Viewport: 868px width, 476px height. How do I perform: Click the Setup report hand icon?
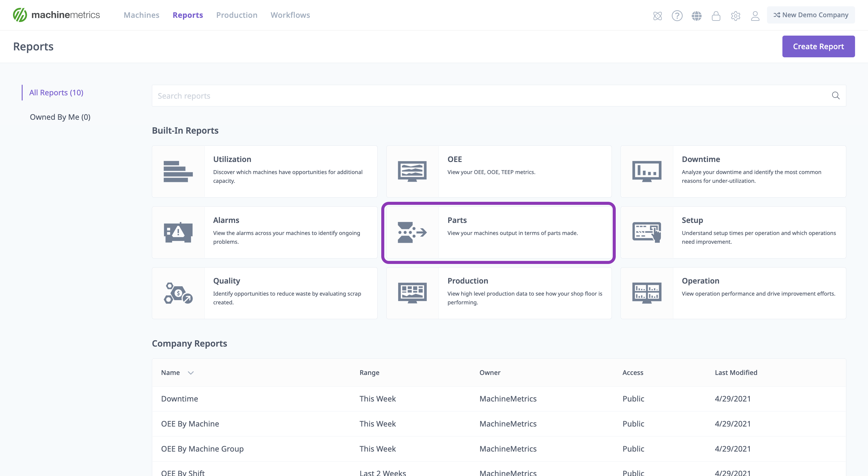(646, 232)
